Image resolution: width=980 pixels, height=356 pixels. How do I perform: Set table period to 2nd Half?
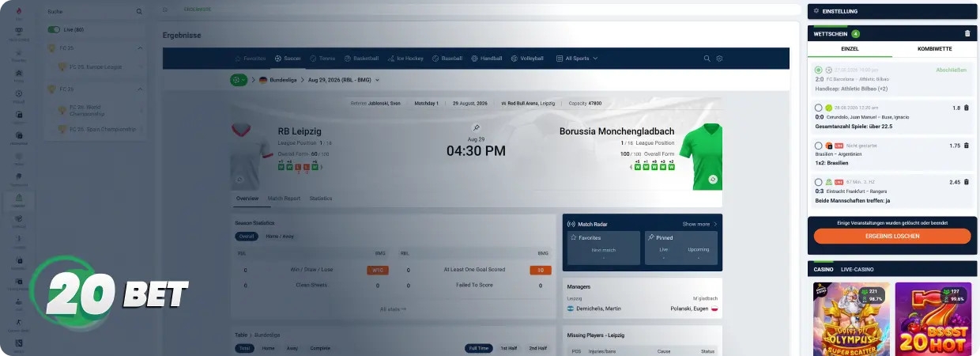(x=538, y=348)
